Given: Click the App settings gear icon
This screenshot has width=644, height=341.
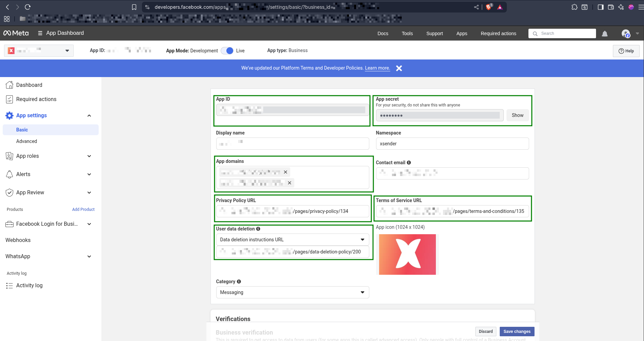Looking at the screenshot, I should [x=9, y=116].
